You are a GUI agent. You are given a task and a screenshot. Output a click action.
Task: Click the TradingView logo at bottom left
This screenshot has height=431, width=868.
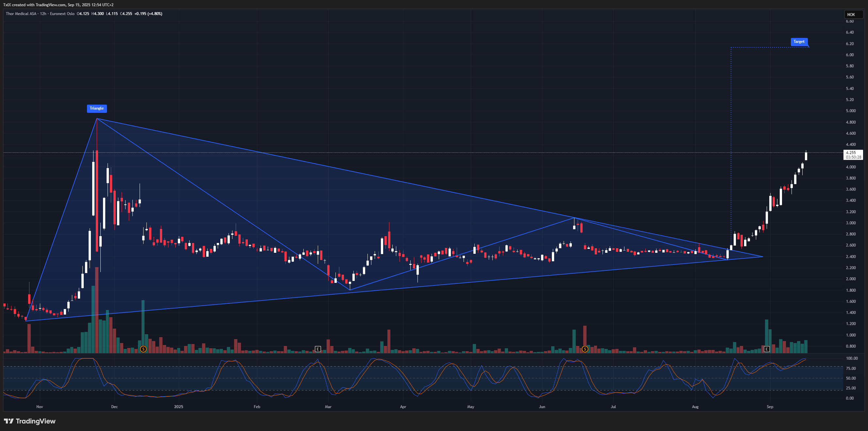[30, 421]
